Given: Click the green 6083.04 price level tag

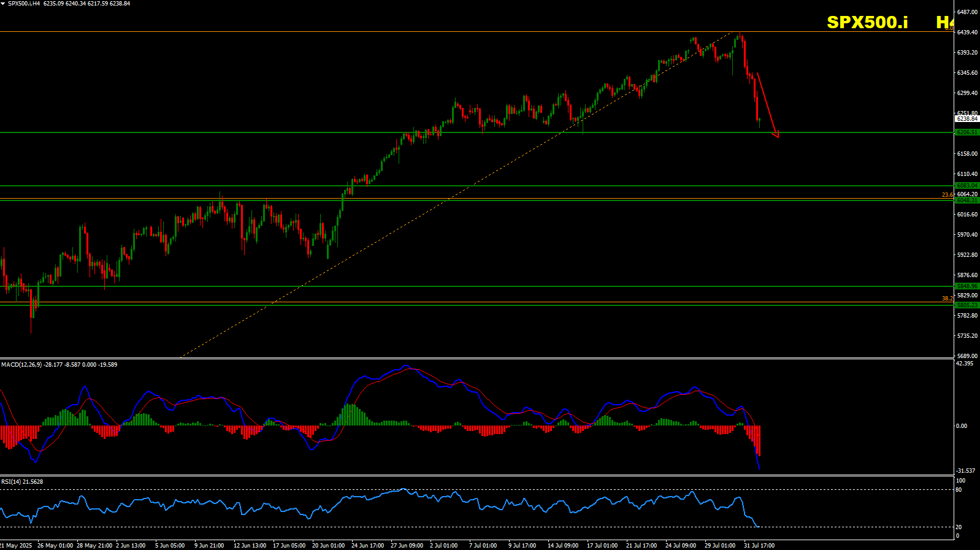Looking at the screenshot, I should tap(967, 186).
